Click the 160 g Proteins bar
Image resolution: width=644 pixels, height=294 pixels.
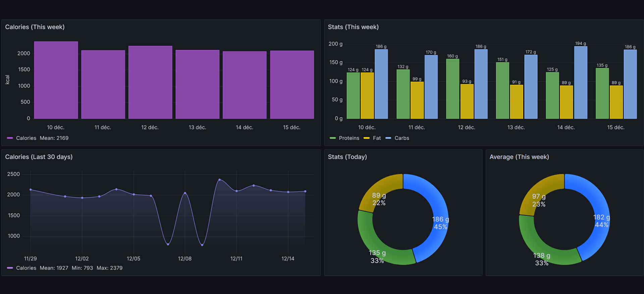click(453, 89)
